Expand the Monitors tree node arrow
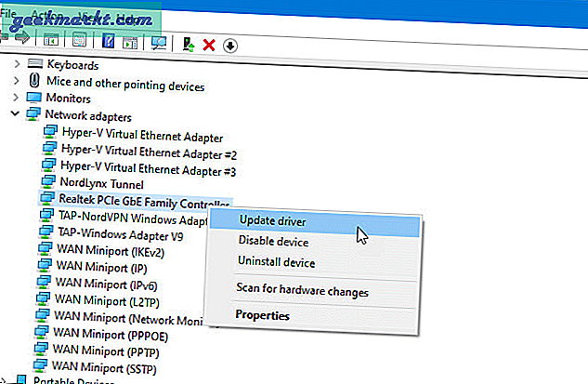 coord(16,98)
